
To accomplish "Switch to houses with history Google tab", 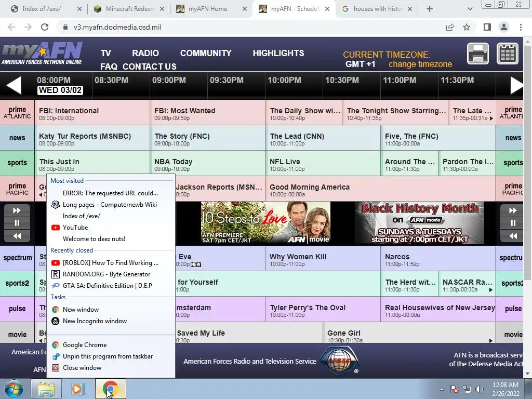I will point(377,9).
